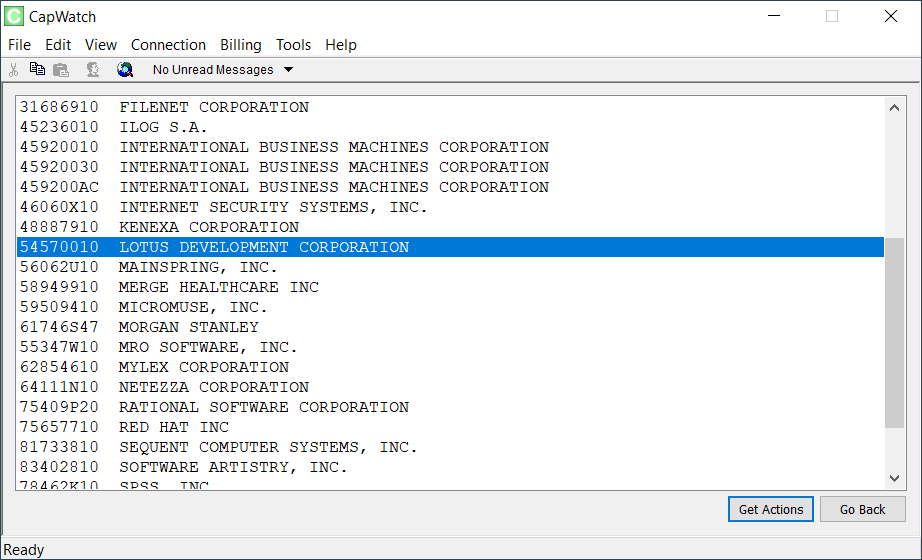Click the person silhouette toolbar icon

93,70
